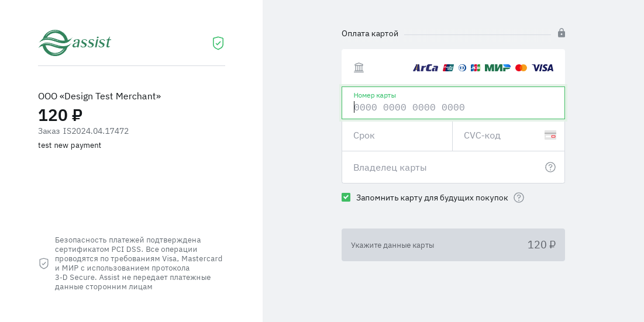Click the Diners Club logo
The height and width of the screenshot is (322, 644).
(x=462, y=68)
